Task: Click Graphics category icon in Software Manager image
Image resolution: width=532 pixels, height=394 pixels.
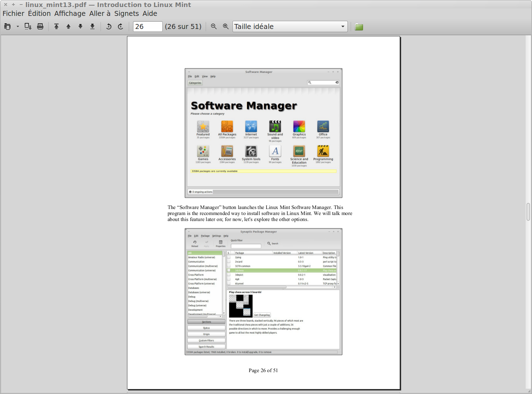Action: click(x=299, y=126)
